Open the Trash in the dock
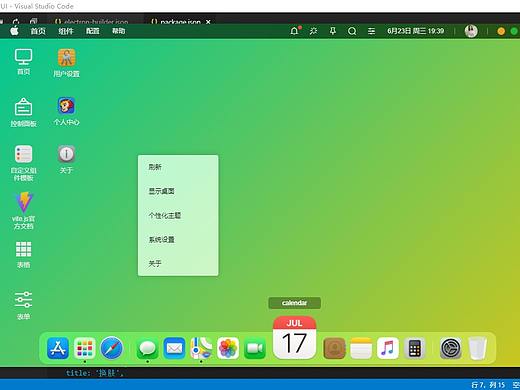The width and height of the screenshot is (520, 390). [477, 348]
